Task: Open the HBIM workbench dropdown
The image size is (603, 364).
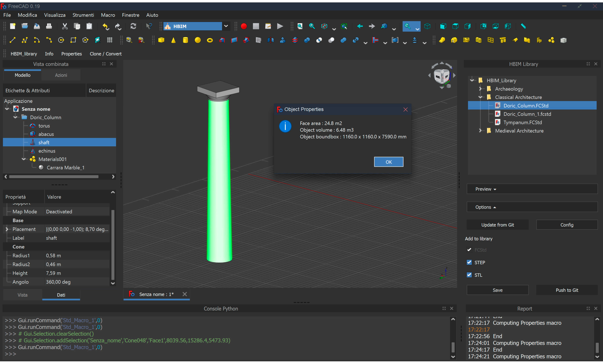Action: click(x=226, y=26)
